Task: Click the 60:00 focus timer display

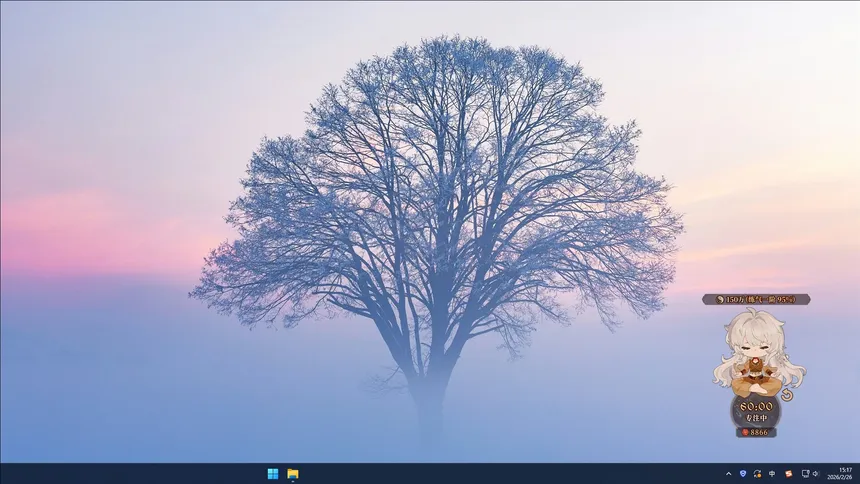Action: pyautogui.click(x=757, y=406)
